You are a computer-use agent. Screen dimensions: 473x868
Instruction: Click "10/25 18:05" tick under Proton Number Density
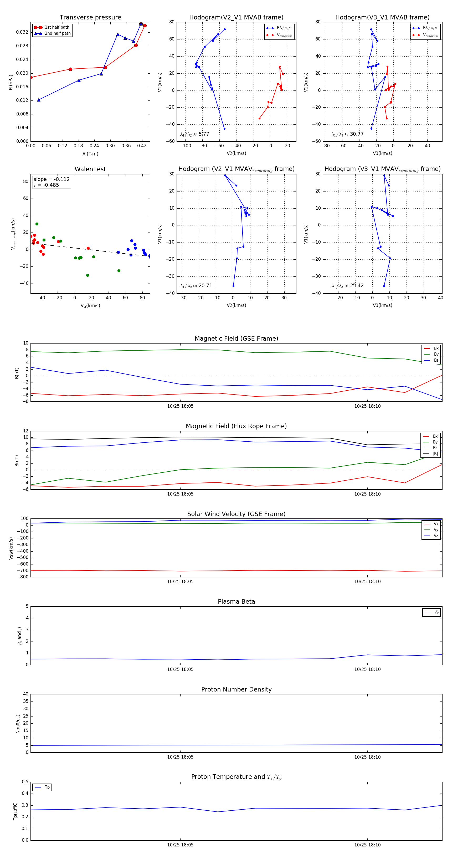click(181, 757)
